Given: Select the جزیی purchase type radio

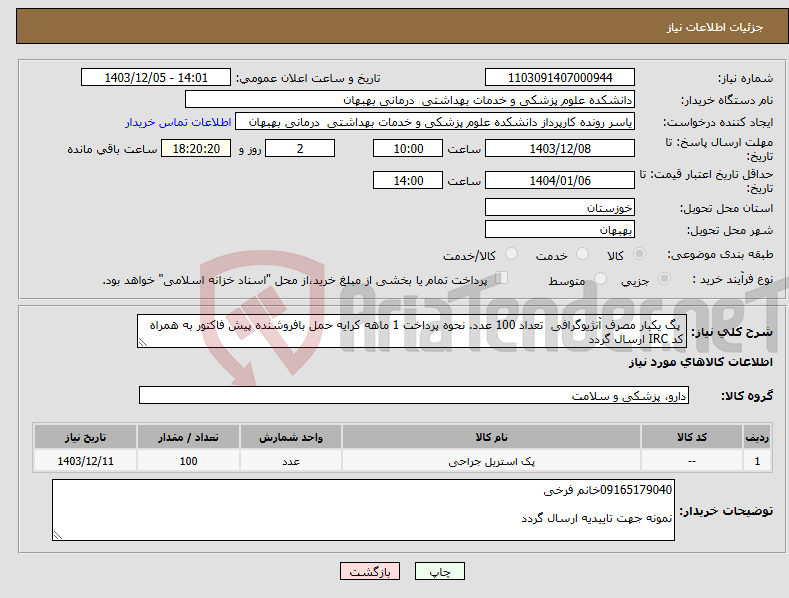Looking at the screenshot, I should point(664,278).
